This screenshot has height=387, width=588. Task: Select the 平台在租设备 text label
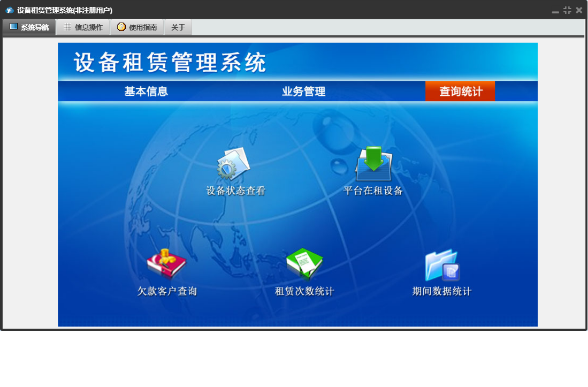pos(373,191)
